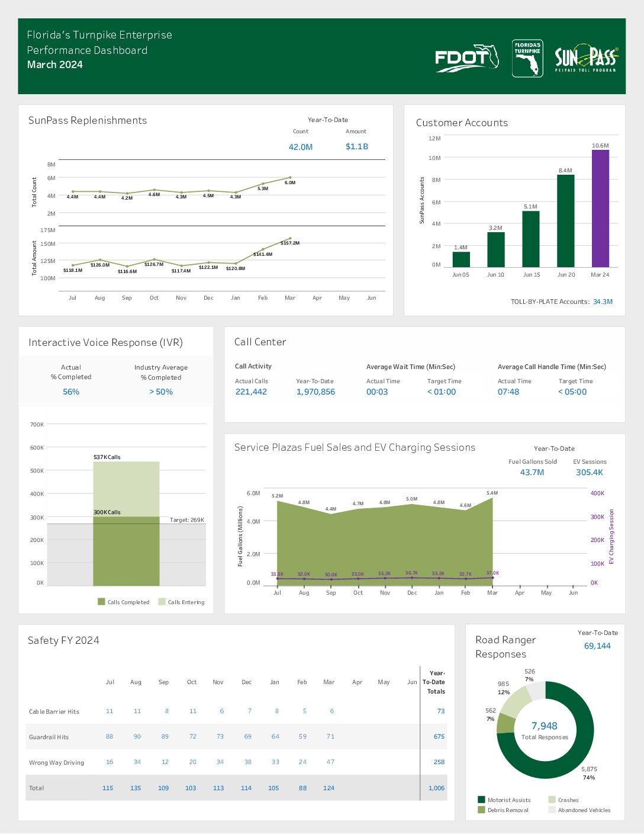Click fuel gallons sold value 43.7M
The width and height of the screenshot is (644, 834).
coord(532,472)
